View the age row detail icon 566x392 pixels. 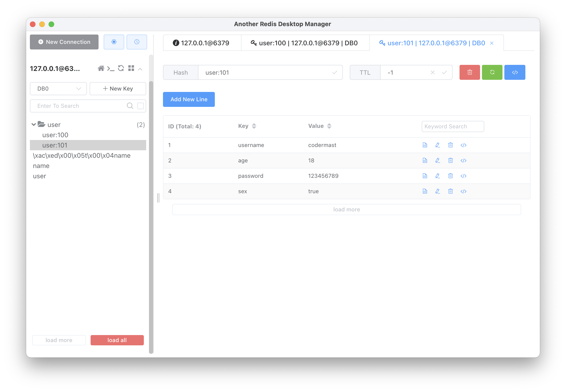pyautogui.click(x=425, y=160)
